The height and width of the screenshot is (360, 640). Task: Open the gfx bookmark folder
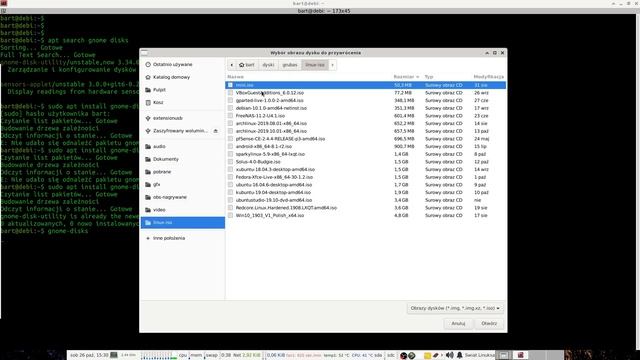point(182,184)
